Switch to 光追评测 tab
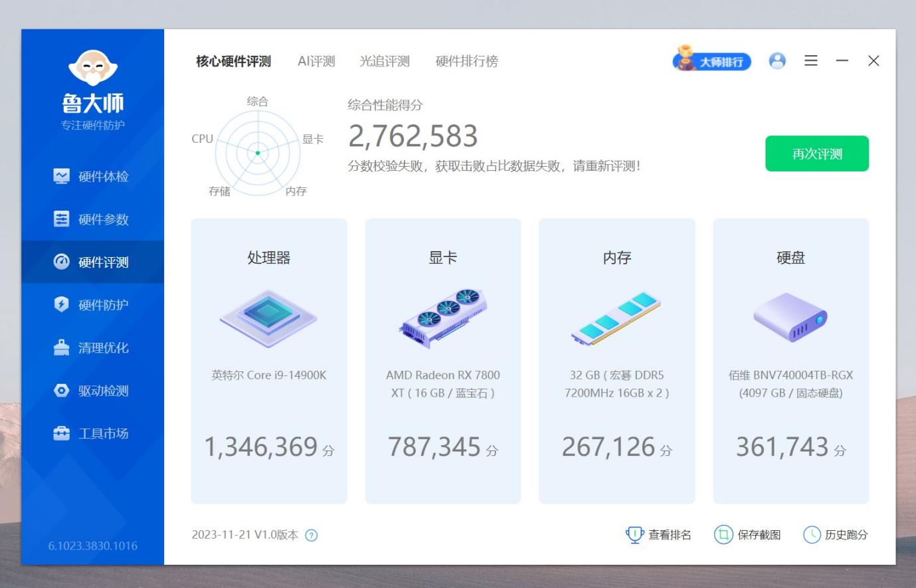The width and height of the screenshot is (916, 588). [x=385, y=61]
